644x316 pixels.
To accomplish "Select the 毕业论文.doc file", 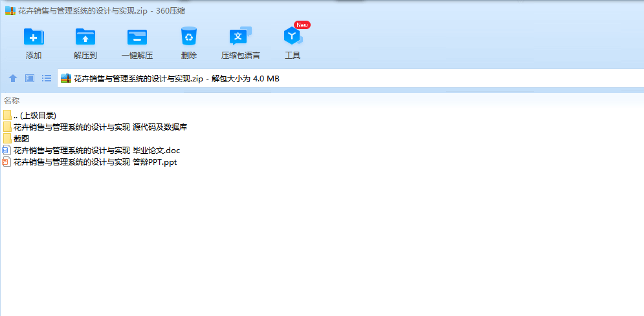I will point(92,151).
